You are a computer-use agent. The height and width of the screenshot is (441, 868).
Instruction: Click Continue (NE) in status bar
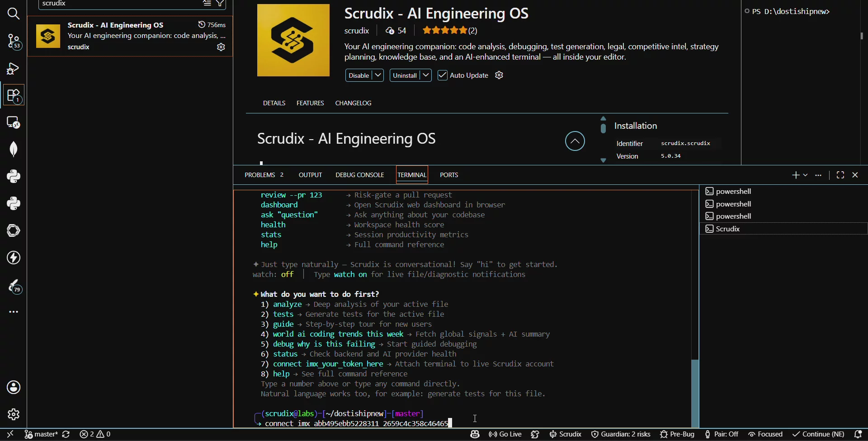[x=818, y=434]
